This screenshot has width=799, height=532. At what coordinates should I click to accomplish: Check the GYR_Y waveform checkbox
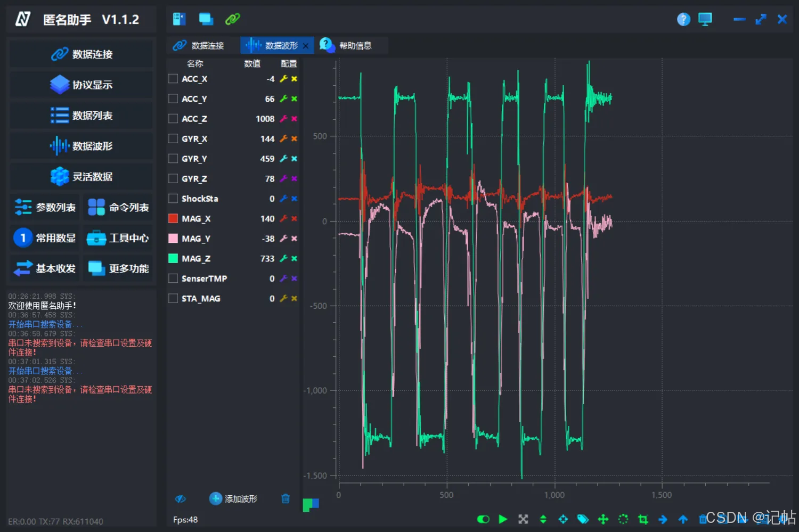pos(173,158)
